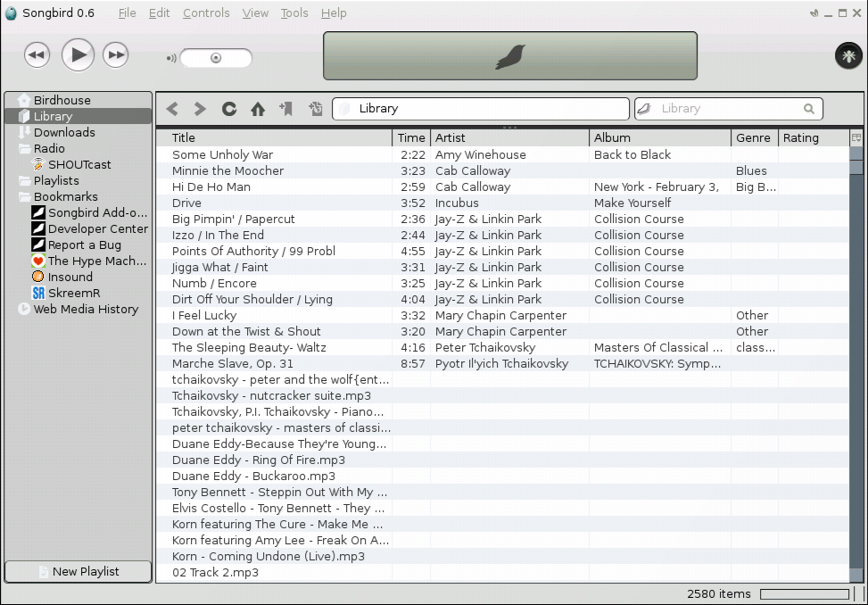Screen dimensions: 868x605
Task: Click the round mini-player button at top right
Action: click(x=848, y=55)
